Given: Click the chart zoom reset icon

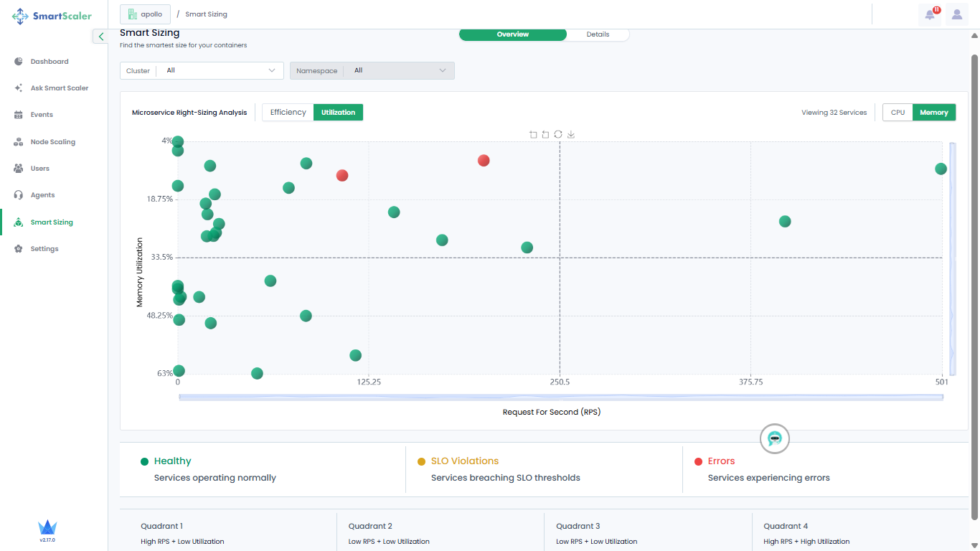Looking at the screenshot, I should pyautogui.click(x=545, y=134).
